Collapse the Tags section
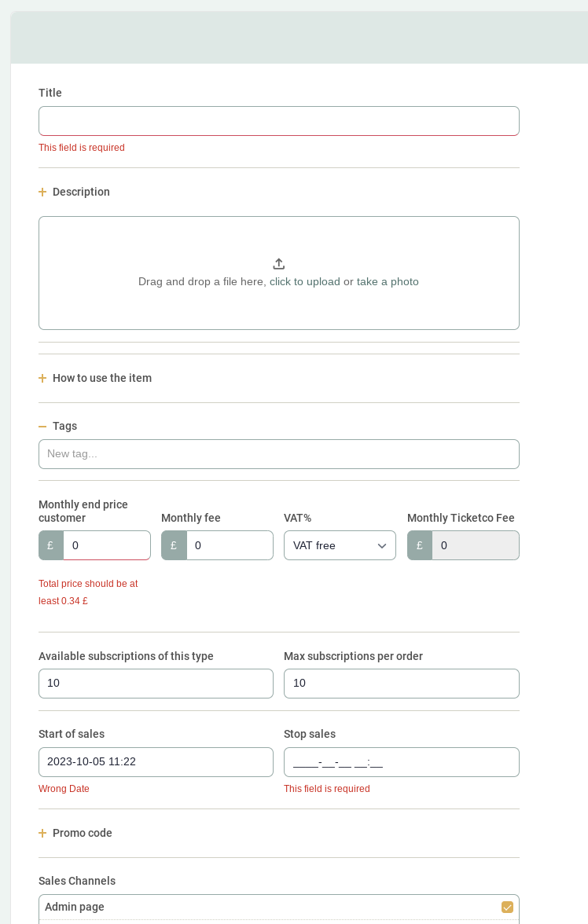Screen dimensions: 588x924 (64, 426)
